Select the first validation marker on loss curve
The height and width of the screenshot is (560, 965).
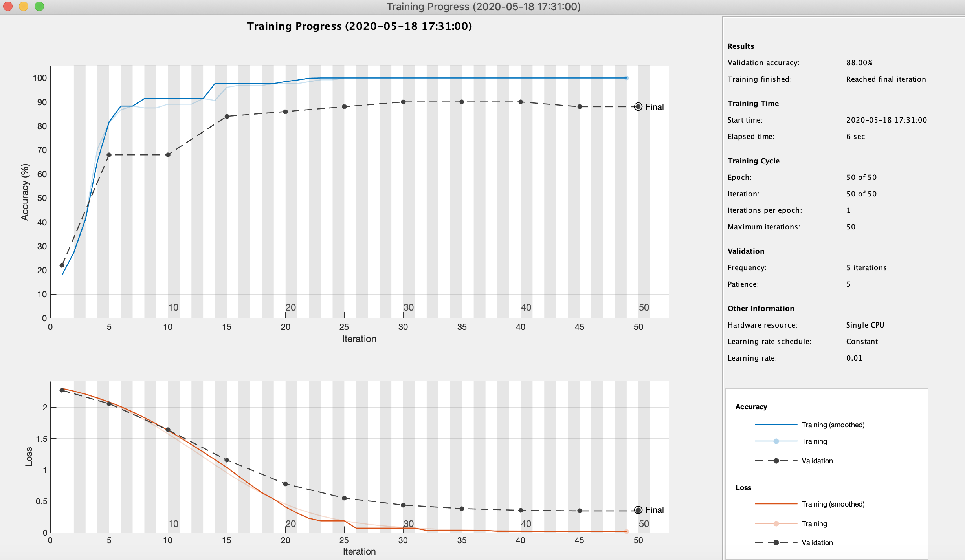[x=62, y=390]
